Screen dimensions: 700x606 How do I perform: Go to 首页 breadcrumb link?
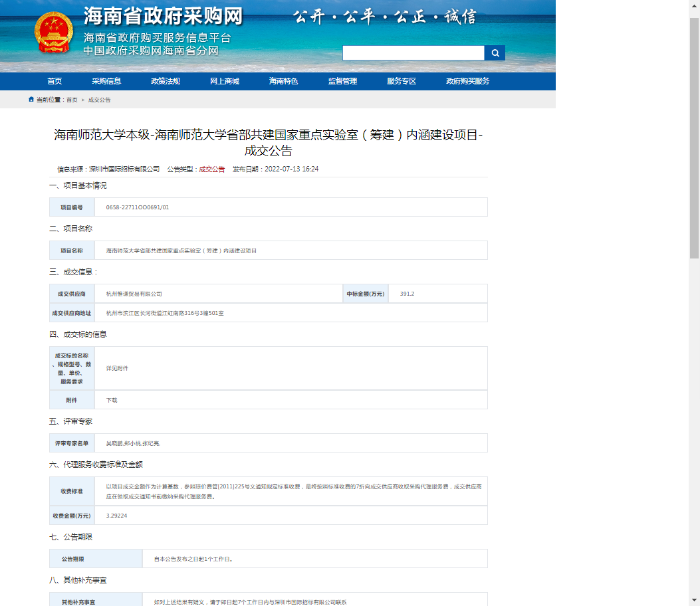[72, 100]
